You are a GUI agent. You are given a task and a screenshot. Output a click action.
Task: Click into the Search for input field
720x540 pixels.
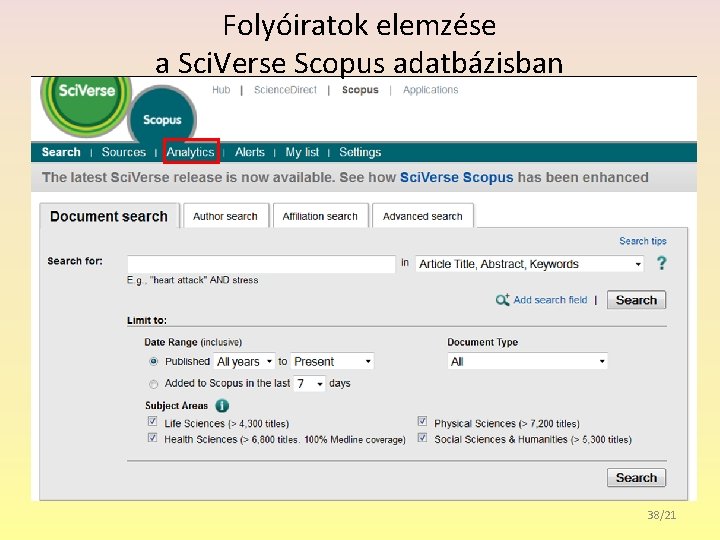pos(261,264)
